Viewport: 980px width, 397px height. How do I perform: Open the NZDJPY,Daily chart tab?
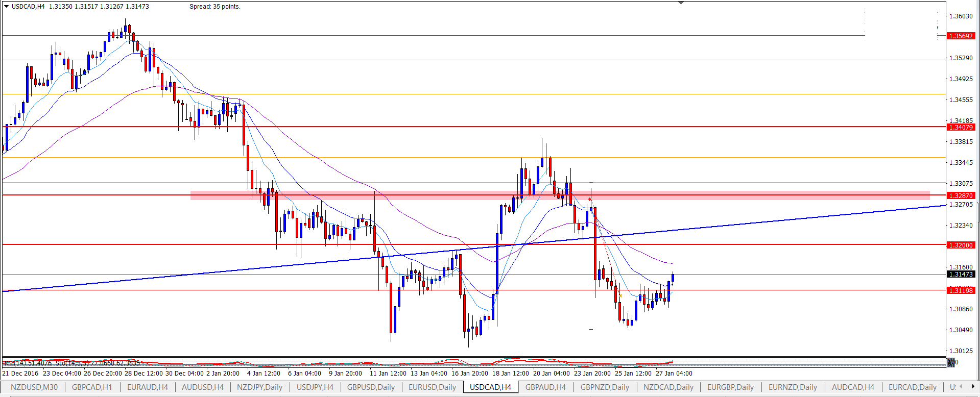pos(259,387)
